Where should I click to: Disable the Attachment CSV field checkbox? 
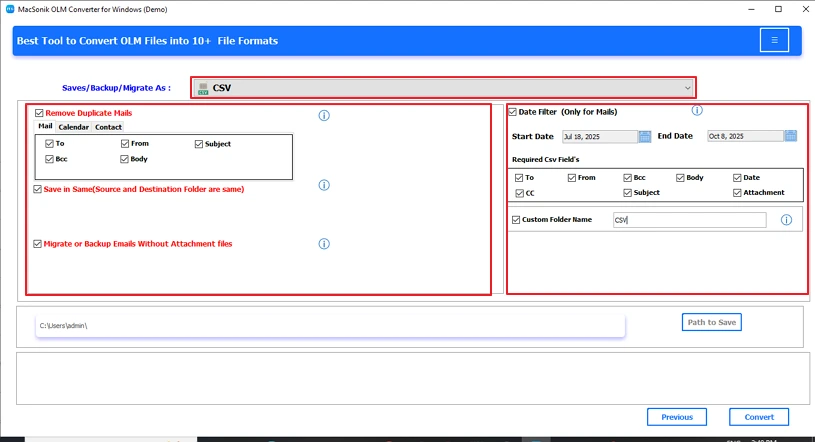click(x=738, y=192)
